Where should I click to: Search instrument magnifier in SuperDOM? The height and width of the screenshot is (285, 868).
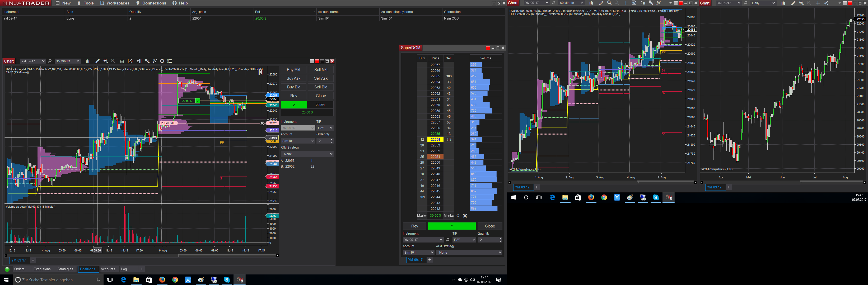click(447, 240)
